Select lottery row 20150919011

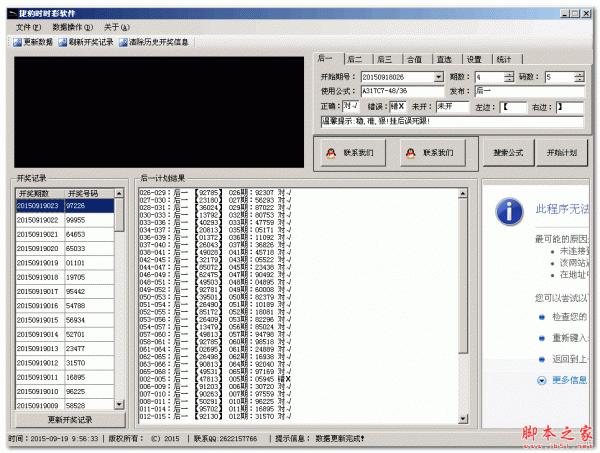pyautogui.click(x=65, y=377)
